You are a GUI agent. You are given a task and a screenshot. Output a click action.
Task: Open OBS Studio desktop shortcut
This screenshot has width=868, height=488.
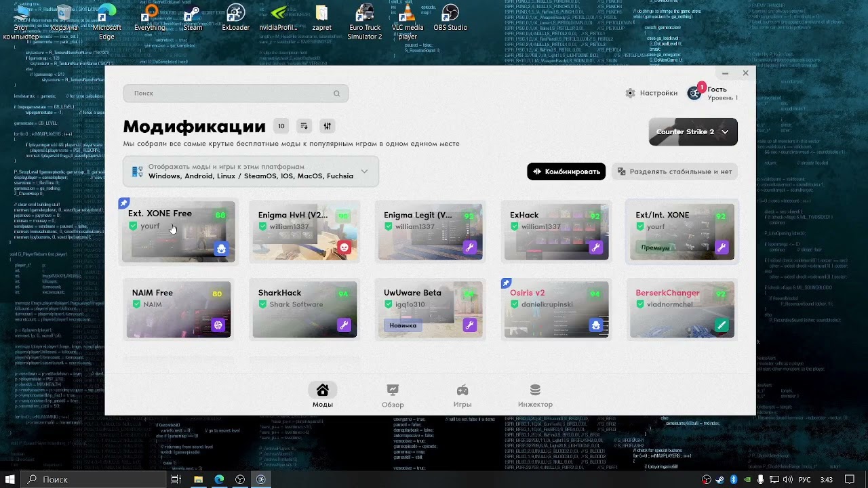(450, 18)
